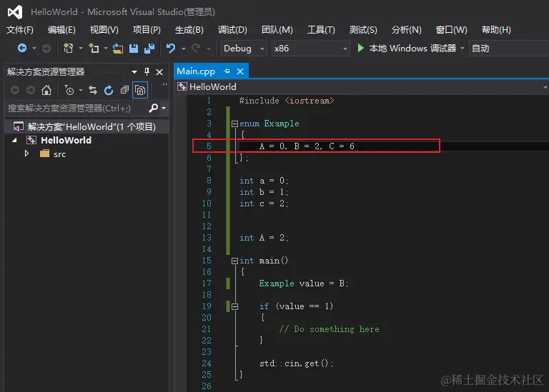Collapse the if statement block
This screenshot has width=549, height=392.
pos(234,307)
